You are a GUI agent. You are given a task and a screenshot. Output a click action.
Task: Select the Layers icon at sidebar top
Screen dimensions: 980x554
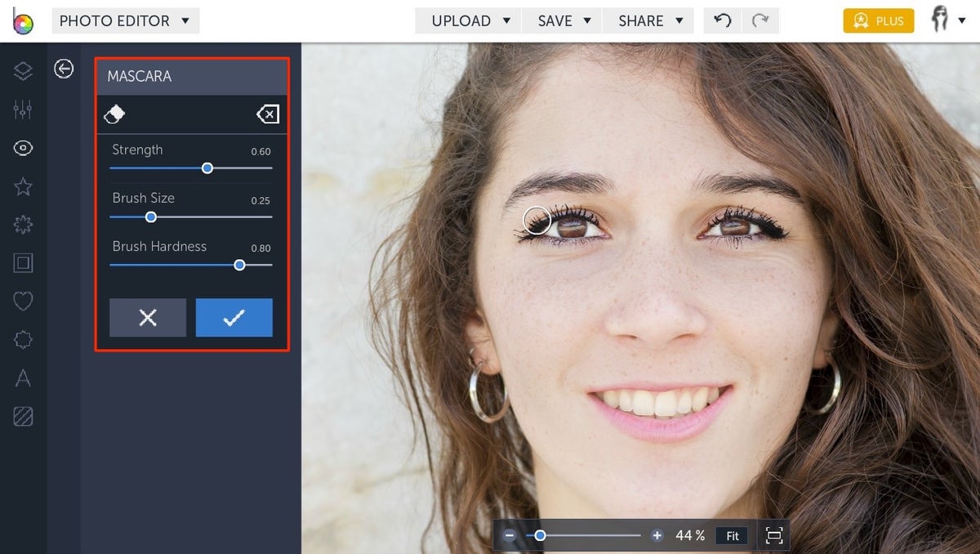tap(23, 70)
